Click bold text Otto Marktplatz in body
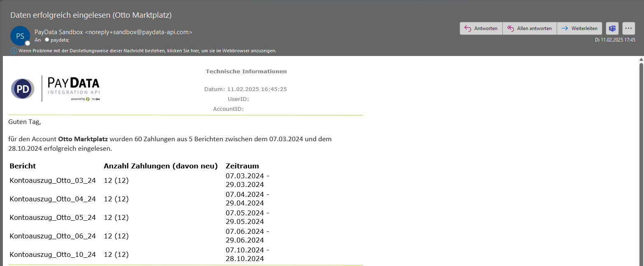The height and width of the screenshot is (266, 644). (x=83, y=139)
